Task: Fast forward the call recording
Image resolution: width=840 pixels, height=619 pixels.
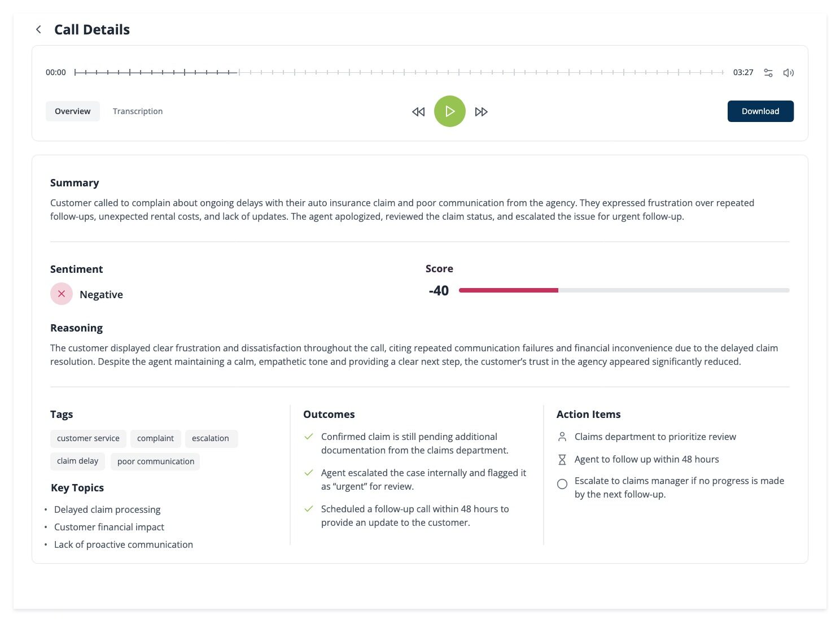Action: pos(481,112)
